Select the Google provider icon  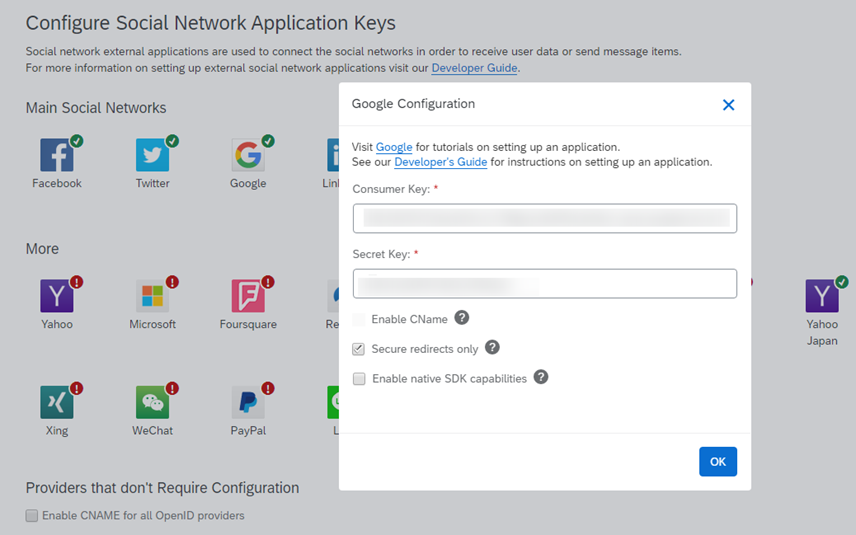248,155
